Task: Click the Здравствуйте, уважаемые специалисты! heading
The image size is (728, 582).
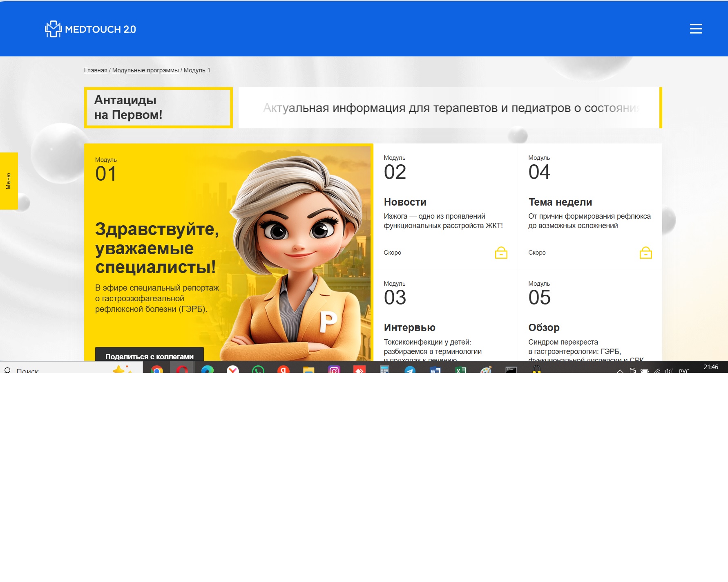Action: (x=157, y=248)
